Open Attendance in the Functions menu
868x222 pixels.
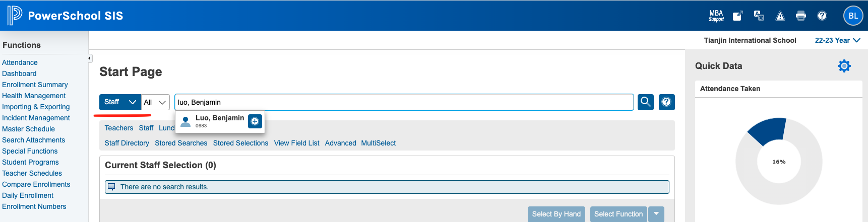point(20,62)
